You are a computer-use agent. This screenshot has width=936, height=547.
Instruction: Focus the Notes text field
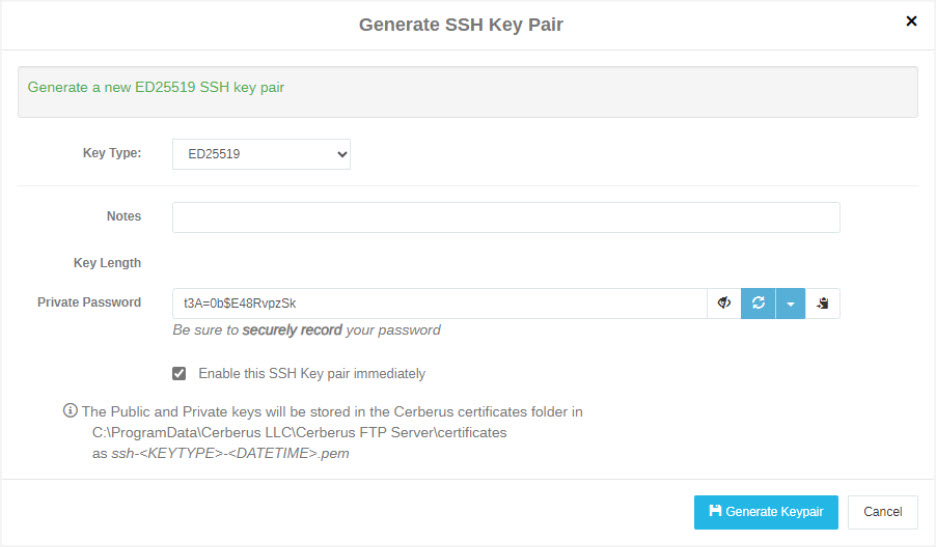(x=506, y=217)
